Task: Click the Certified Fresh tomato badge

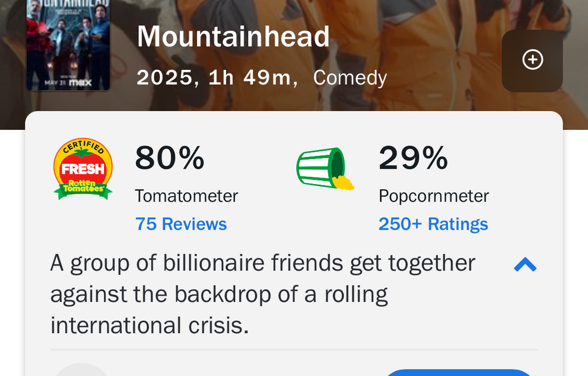Action: point(83,170)
